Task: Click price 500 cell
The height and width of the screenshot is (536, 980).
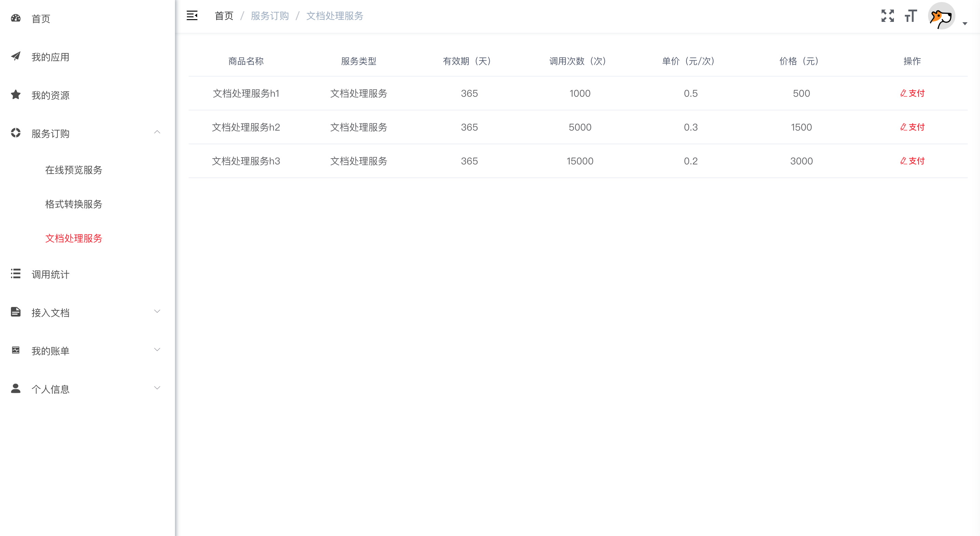Action: point(801,93)
